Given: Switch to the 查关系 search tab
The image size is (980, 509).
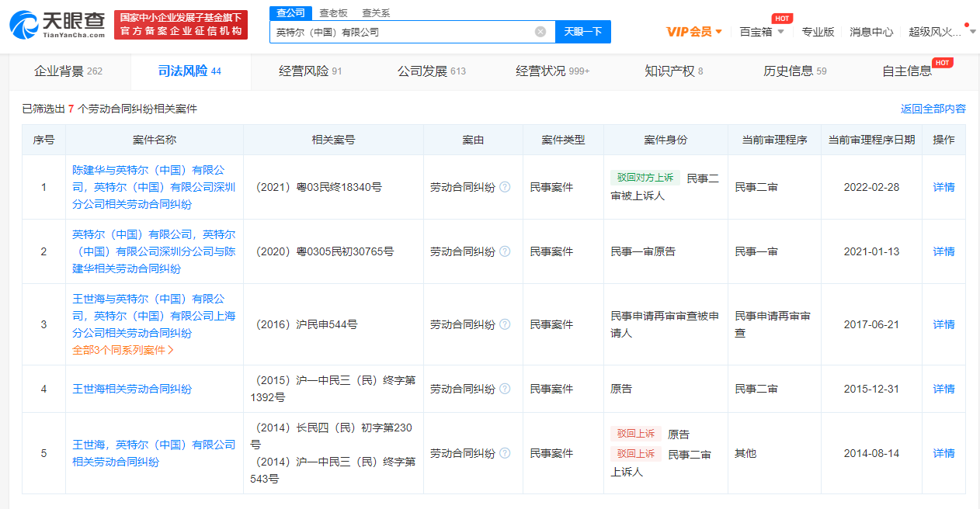Looking at the screenshot, I should point(376,13).
